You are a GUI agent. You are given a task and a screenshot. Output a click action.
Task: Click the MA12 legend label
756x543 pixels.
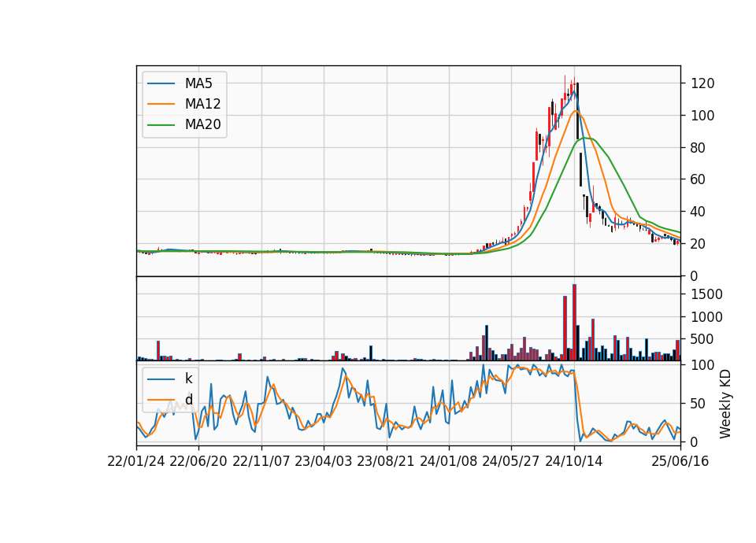(x=202, y=104)
